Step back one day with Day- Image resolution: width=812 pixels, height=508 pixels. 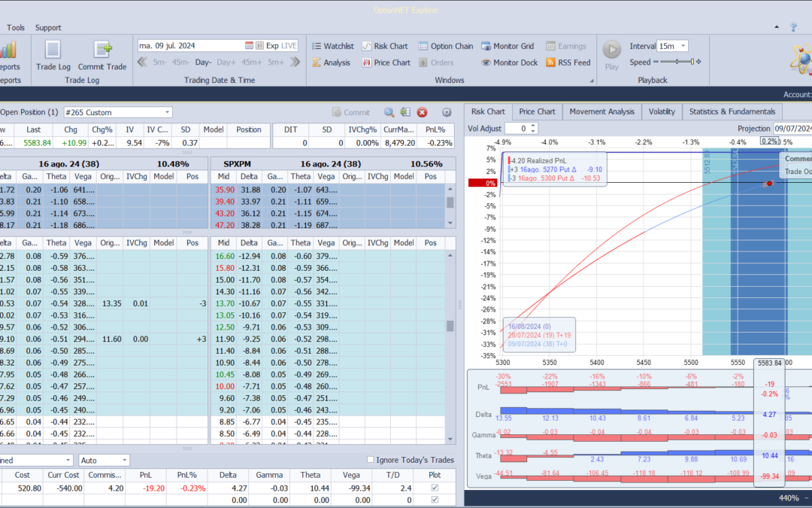click(x=203, y=62)
